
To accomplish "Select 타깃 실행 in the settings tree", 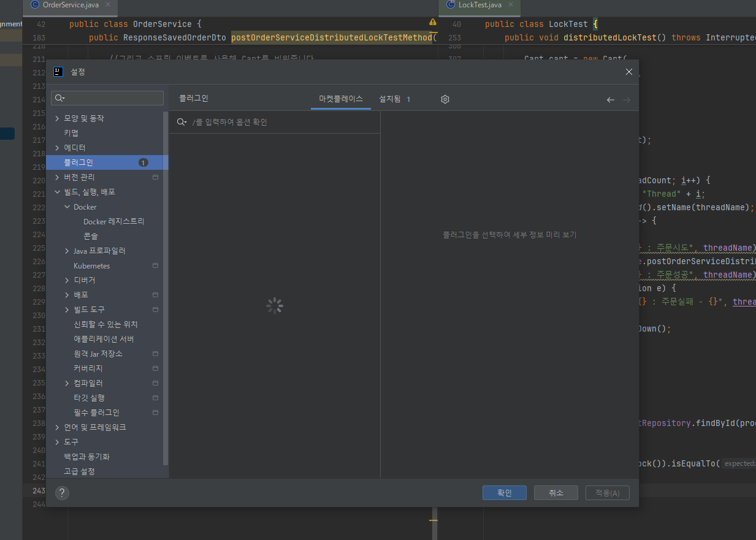I will (x=89, y=398).
